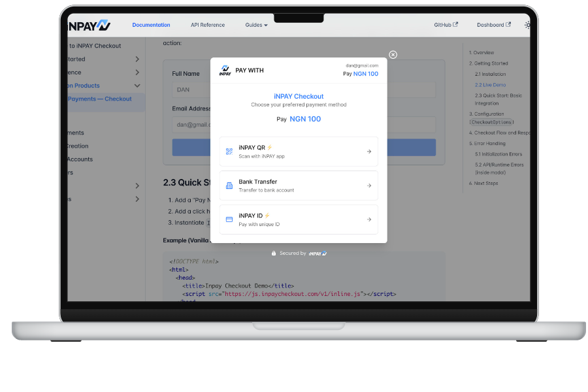Jump to 5.1 Initialization Errors

[498, 154]
